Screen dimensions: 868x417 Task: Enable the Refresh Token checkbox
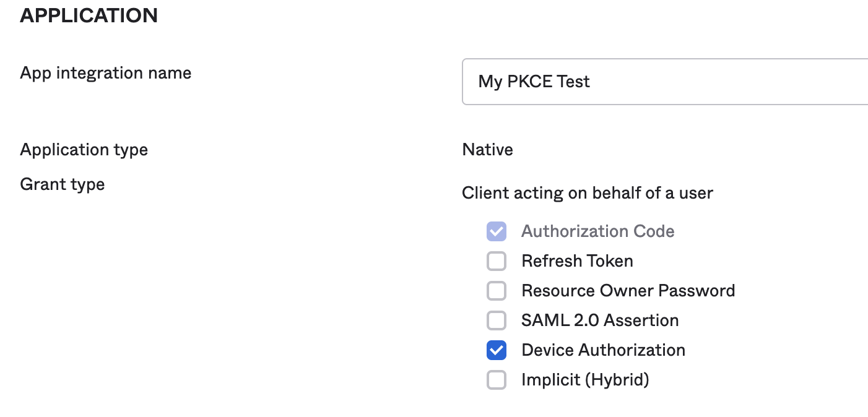tap(497, 261)
